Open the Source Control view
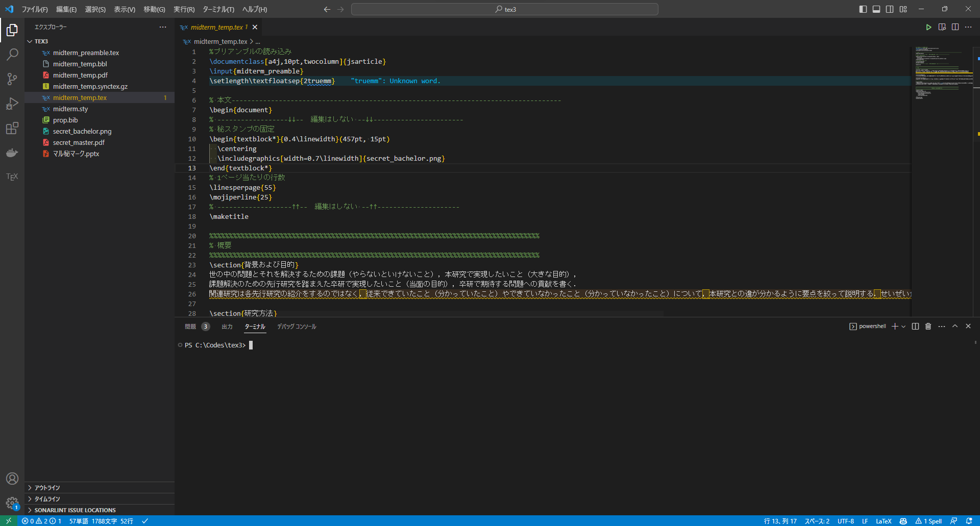This screenshot has height=526, width=980. tap(12, 79)
